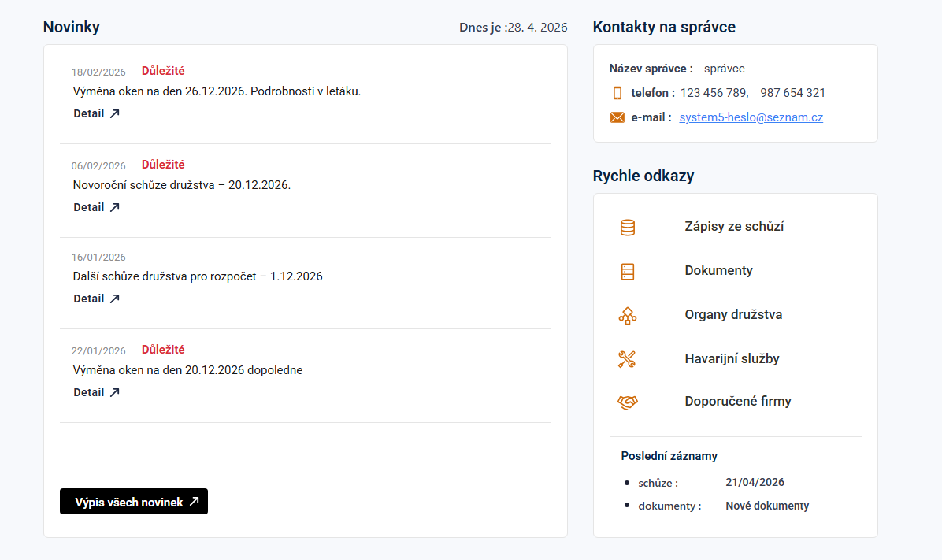Click the orange envelope icon next to e-mail
Viewport: 942px width, 560px height.
[617, 117]
